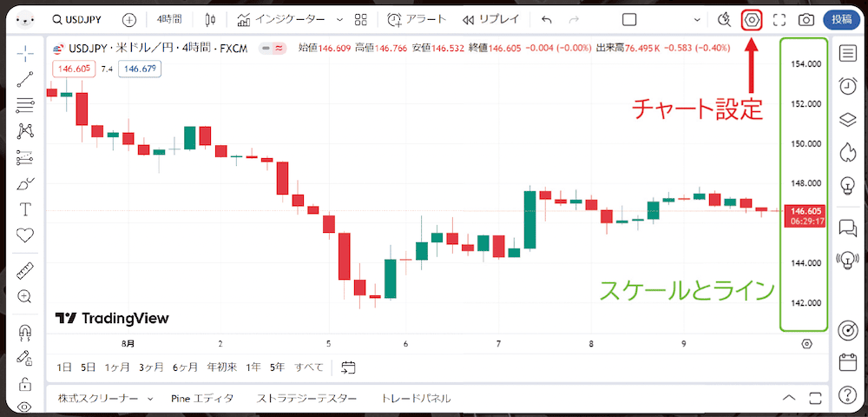This screenshot has width=868, height=417.
Task: Expand the bottom panel chevron
Action: pyautogui.click(x=789, y=398)
